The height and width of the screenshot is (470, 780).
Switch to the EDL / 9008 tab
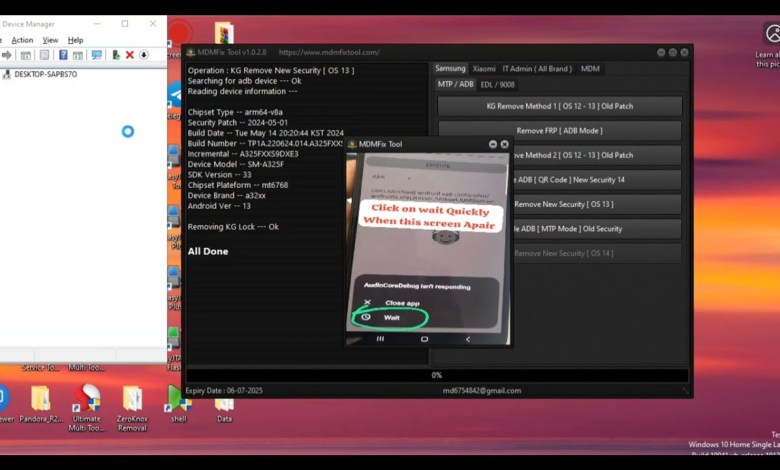(498, 85)
